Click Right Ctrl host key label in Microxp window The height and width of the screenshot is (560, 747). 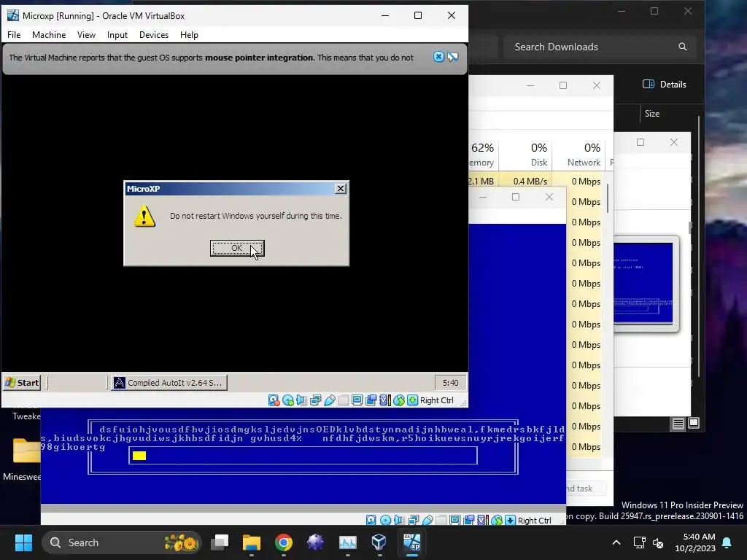pyautogui.click(x=437, y=400)
